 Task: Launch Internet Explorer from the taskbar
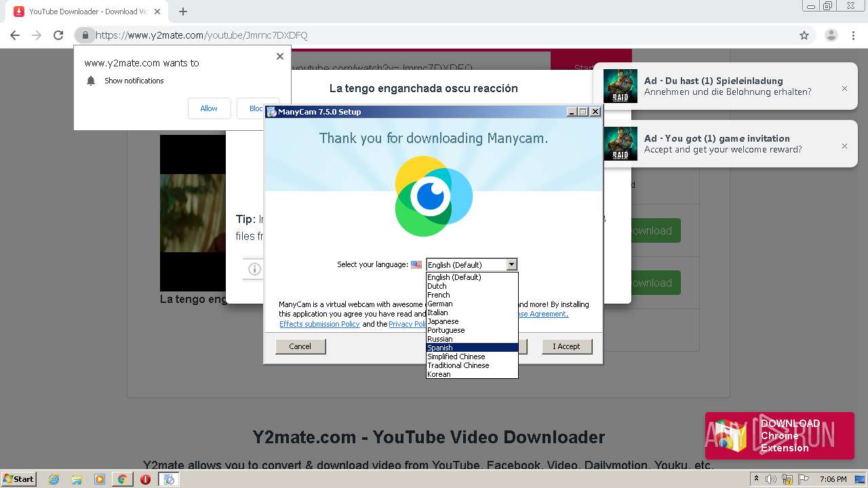tap(54, 479)
